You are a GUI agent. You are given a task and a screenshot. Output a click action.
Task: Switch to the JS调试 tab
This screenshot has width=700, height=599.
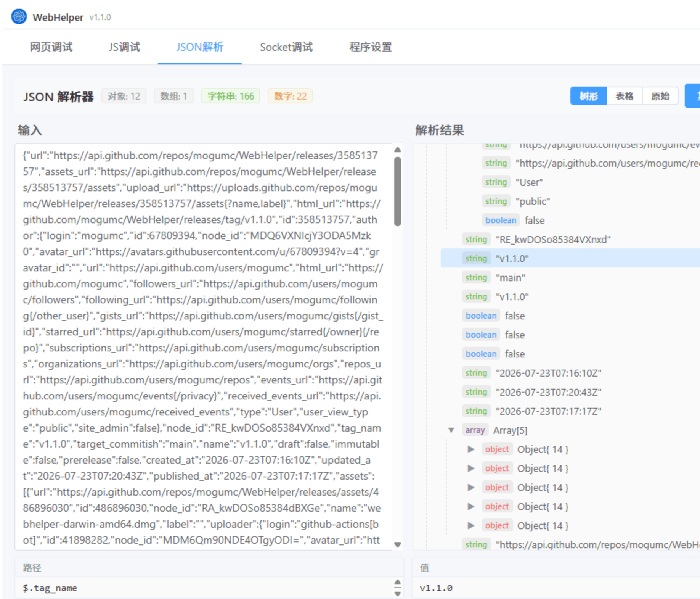(124, 47)
